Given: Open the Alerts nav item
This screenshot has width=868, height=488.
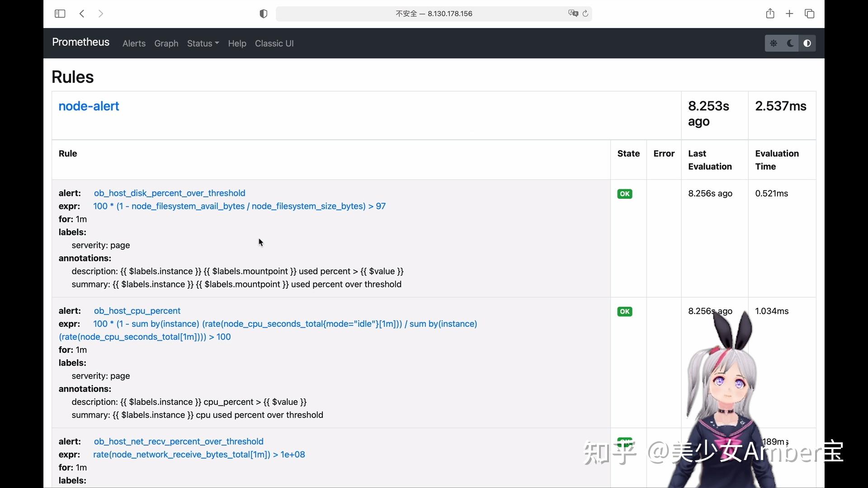Looking at the screenshot, I should (x=134, y=43).
